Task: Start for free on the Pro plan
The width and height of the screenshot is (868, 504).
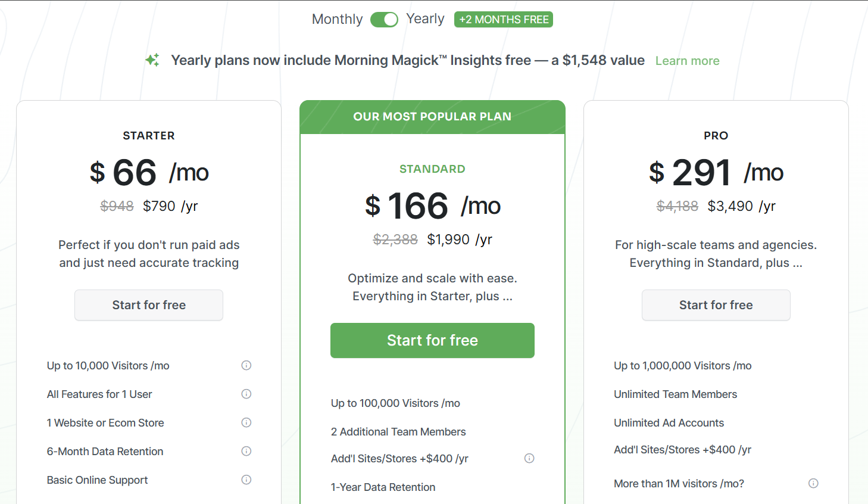Action: tap(716, 304)
